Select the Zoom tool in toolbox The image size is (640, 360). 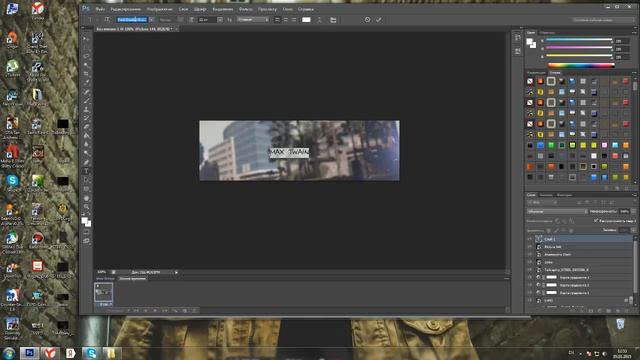[x=86, y=207]
